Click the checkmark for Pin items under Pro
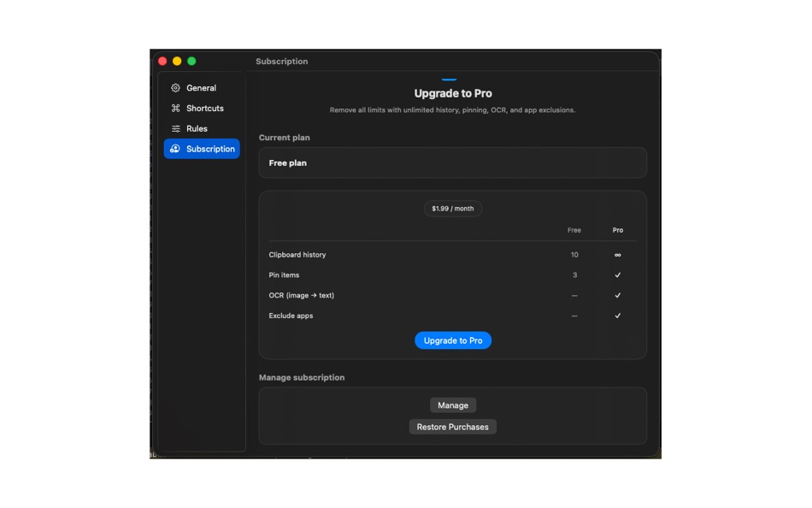Screen dimensions: 812x508 (617, 275)
